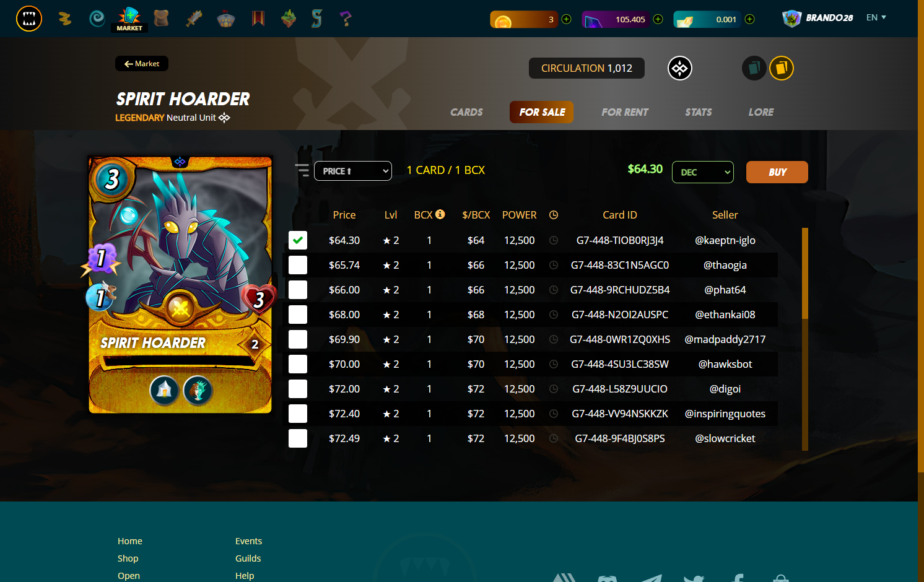924x582 pixels.
Task: Go back using the Market button
Action: (142, 64)
